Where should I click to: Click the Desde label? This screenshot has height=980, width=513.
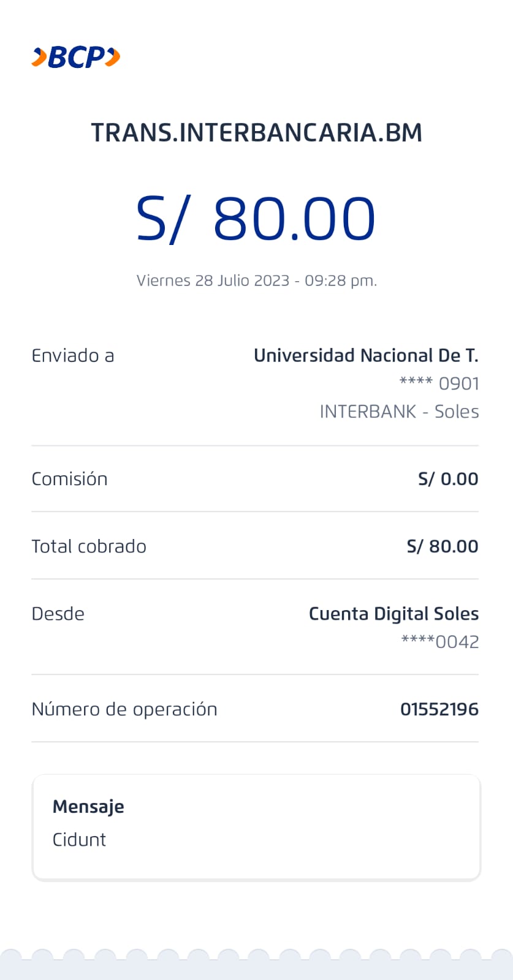[58, 614]
